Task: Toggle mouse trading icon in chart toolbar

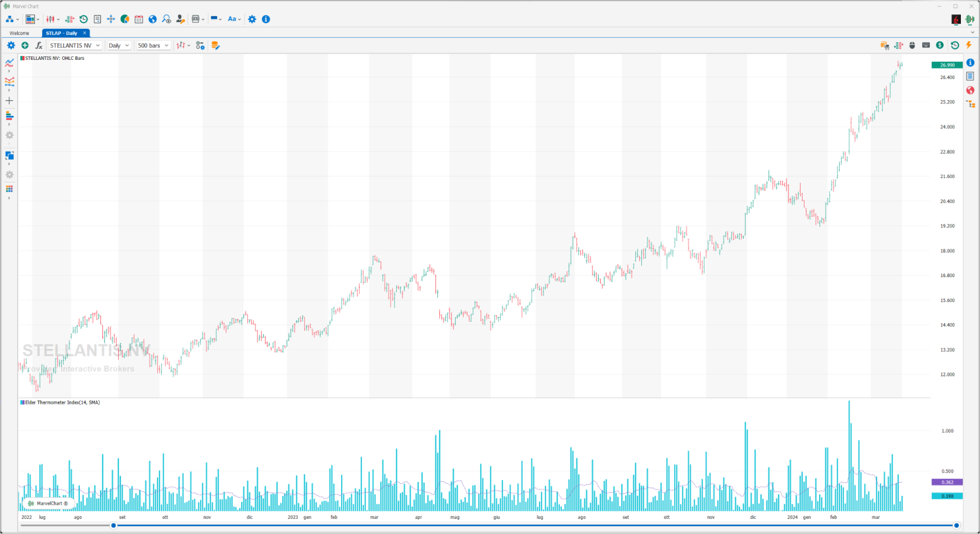Action: pyautogui.click(x=912, y=45)
